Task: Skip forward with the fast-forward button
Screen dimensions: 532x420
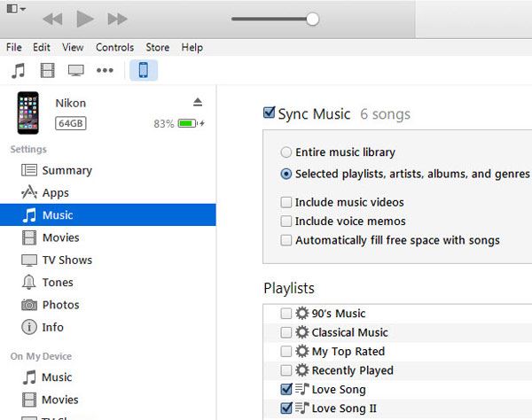Action: click(117, 19)
